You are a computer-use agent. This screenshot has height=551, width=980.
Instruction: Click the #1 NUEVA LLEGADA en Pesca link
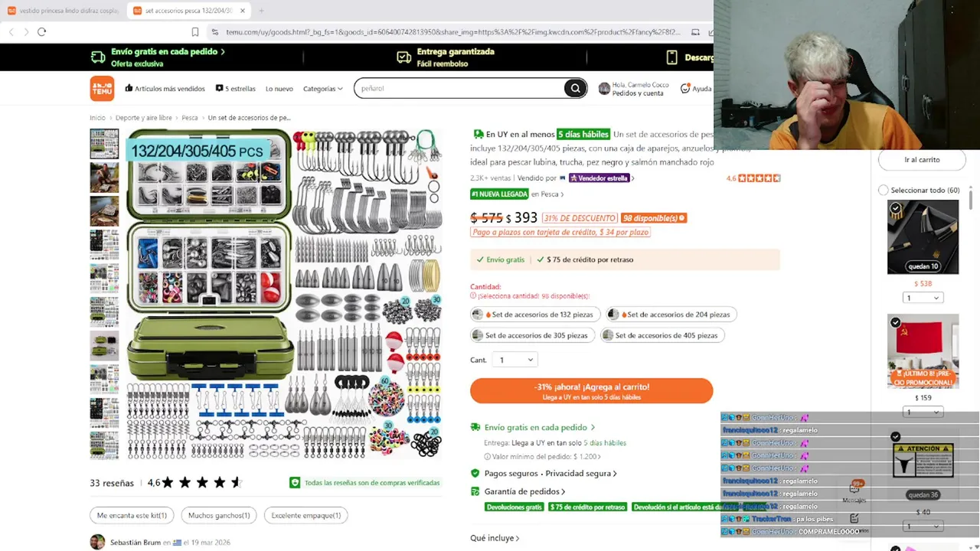517,194
